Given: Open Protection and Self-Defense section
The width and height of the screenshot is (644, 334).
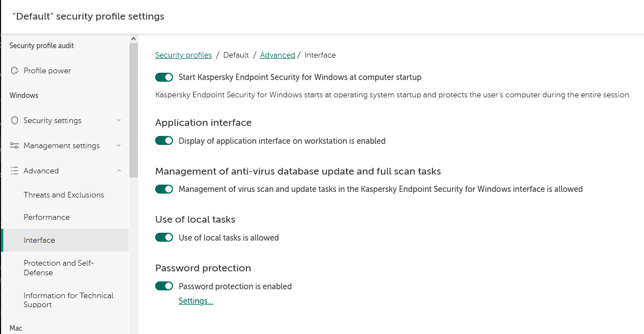Looking at the screenshot, I should [x=59, y=267].
